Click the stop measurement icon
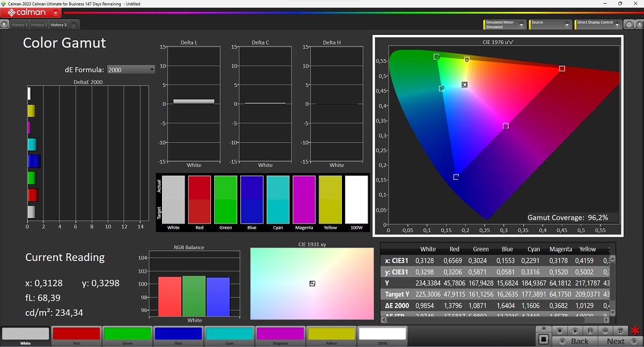Image resolution: width=644 pixels, height=347 pixels. [x=559, y=331]
